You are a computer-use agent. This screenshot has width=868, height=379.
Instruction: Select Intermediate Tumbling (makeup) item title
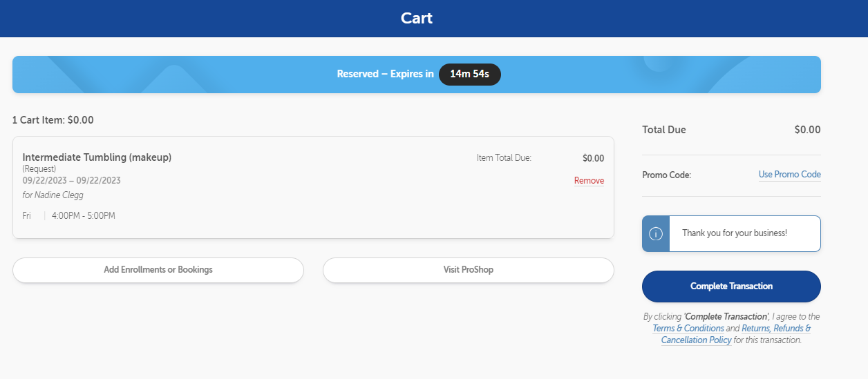pyautogui.click(x=97, y=157)
